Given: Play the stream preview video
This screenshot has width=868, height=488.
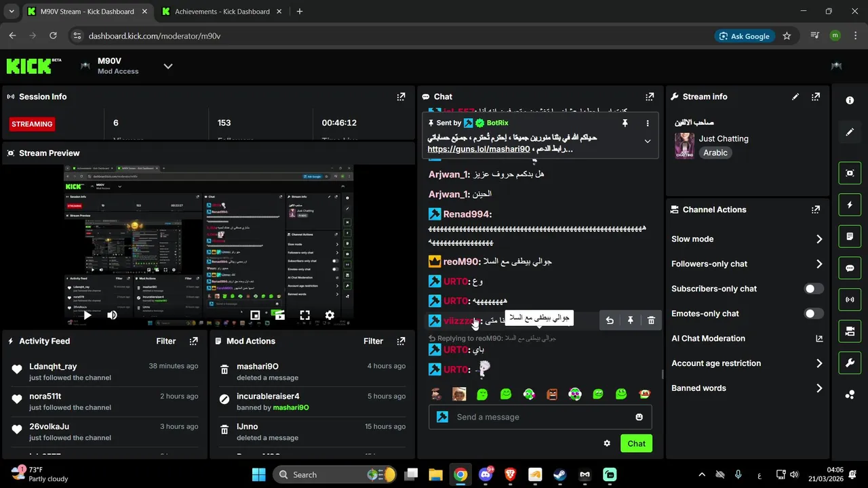Looking at the screenshot, I should click(x=87, y=315).
